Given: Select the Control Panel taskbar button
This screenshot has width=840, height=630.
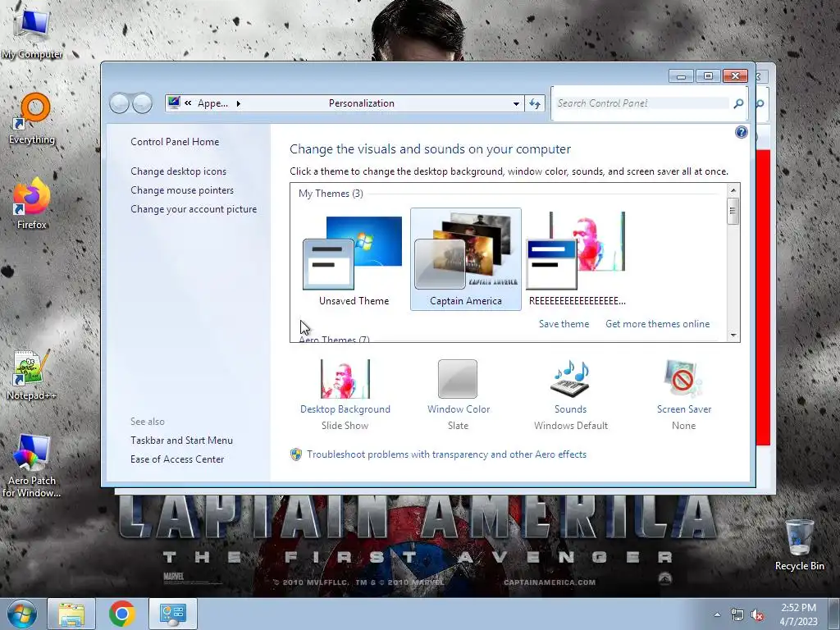Looking at the screenshot, I should click(x=172, y=614).
